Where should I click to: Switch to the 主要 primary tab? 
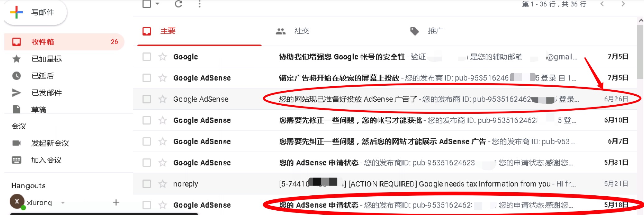[199, 31]
